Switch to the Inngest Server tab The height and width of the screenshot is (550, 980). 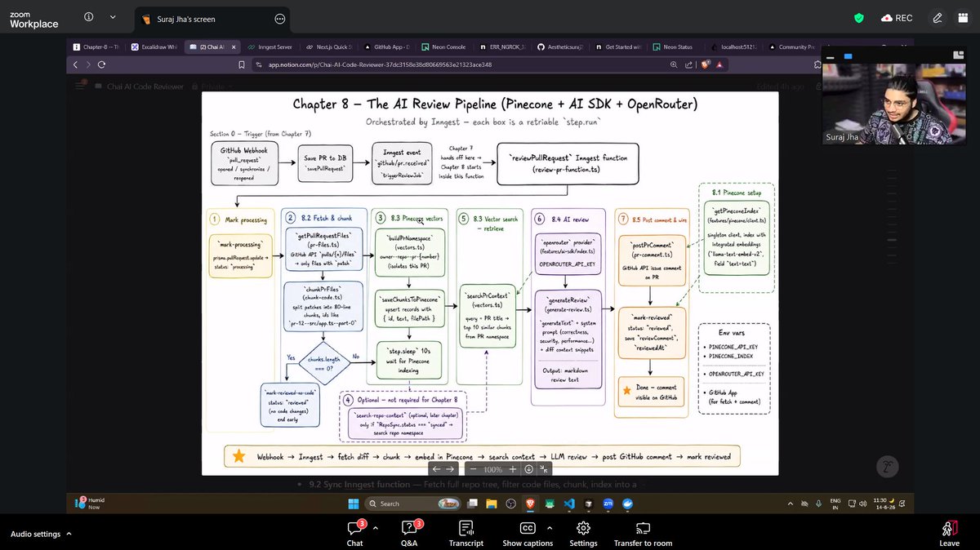click(x=269, y=47)
